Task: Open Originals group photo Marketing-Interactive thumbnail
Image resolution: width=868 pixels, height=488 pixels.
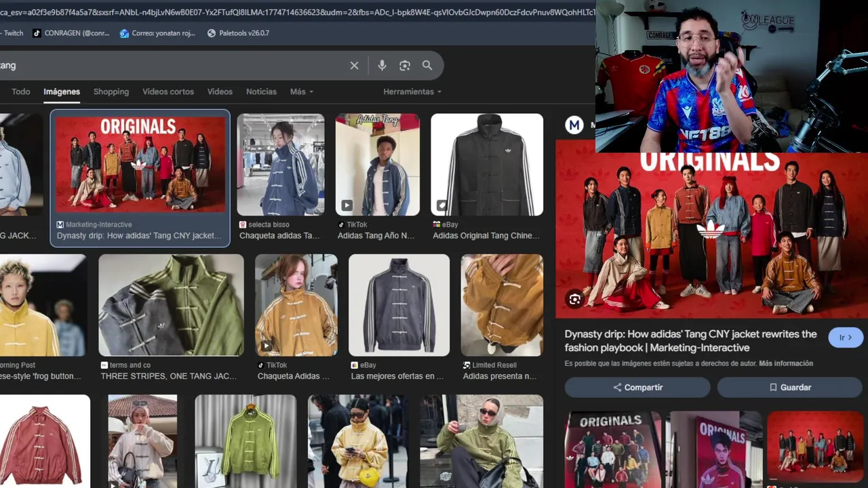Action: pyautogui.click(x=140, y=165)
